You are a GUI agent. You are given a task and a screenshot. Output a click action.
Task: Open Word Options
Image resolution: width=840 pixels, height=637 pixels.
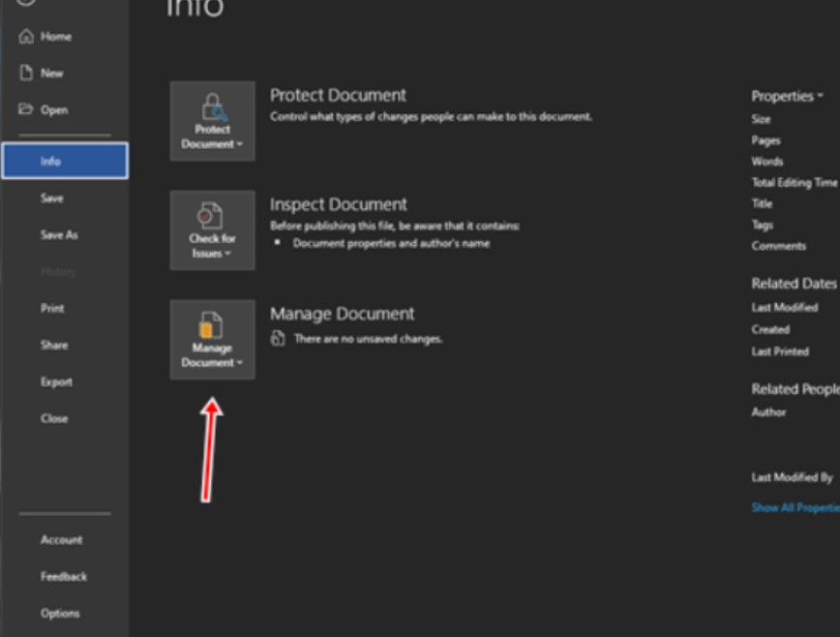tap(61, 613)
